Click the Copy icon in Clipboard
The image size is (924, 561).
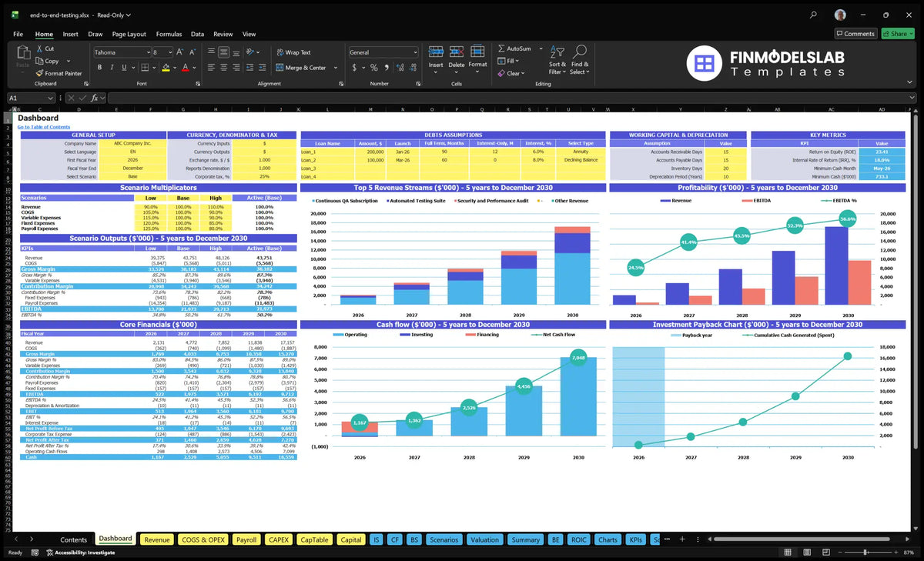point(38,61)
